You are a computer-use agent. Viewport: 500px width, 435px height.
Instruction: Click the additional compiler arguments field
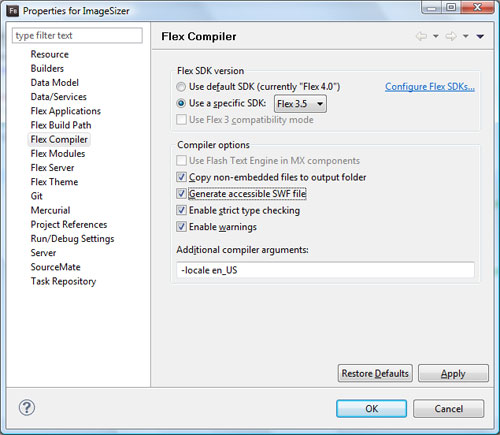325,270
